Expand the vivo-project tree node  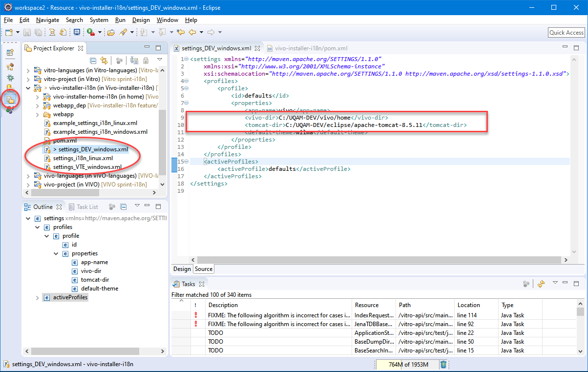pyautogui.click(x=28, y=185)
